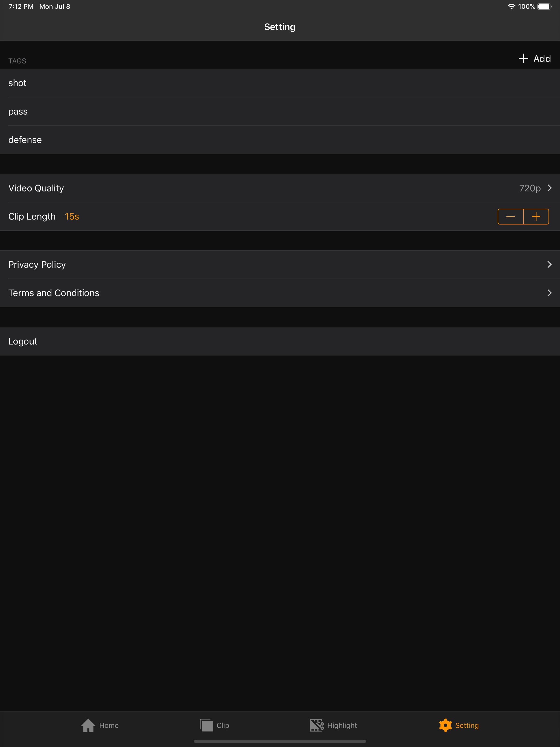
Task: Expand Video Quality chevron
Action: [550, 188]
